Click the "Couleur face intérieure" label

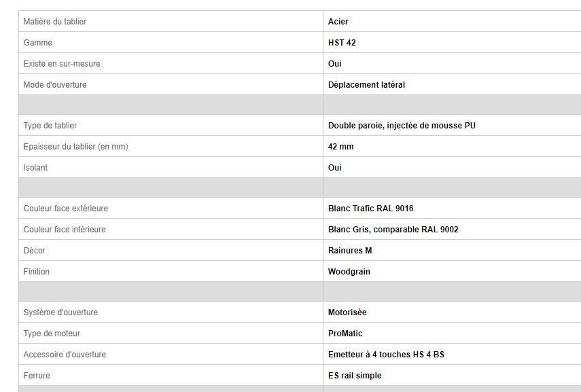65,230
